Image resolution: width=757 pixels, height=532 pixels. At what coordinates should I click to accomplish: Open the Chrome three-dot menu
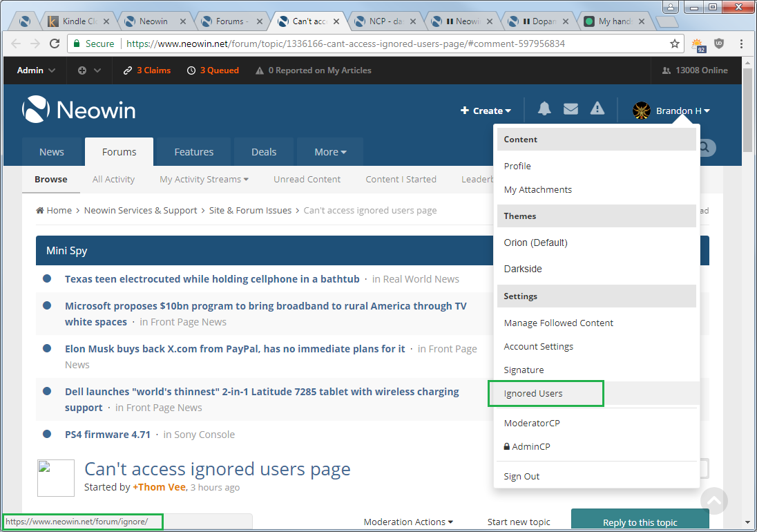coord(741,44)
